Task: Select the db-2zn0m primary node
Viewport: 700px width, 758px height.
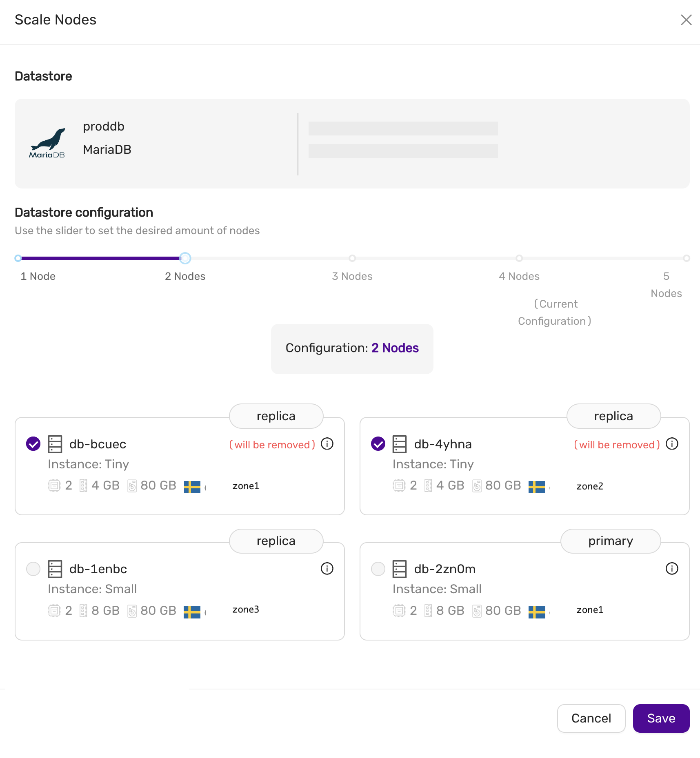Action: (x=378, y=568)
